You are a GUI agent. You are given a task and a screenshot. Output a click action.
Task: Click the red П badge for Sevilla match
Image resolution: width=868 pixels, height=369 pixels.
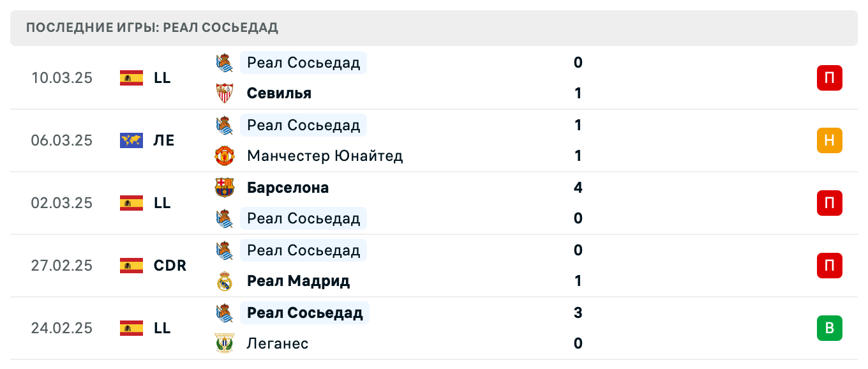point(829,78)
